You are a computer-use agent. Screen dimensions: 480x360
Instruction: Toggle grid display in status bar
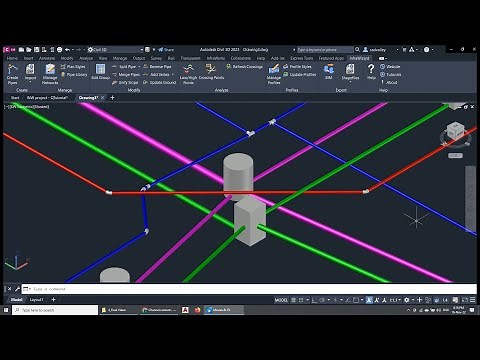(x=294, y=300)
